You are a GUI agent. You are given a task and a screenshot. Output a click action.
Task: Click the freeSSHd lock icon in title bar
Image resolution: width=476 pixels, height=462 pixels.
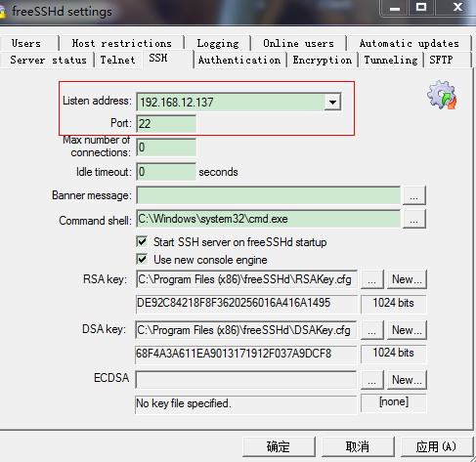pyautogui.click(x=3, y=12)
